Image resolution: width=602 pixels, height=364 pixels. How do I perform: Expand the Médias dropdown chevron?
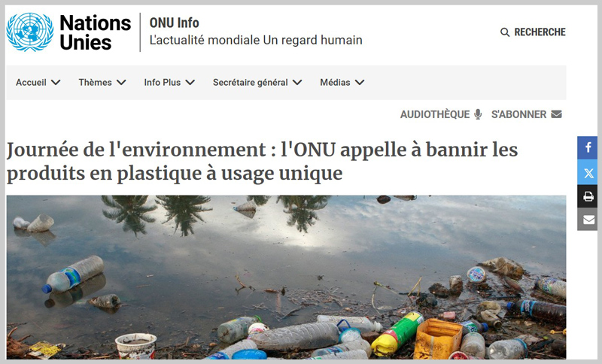[360, 83]
